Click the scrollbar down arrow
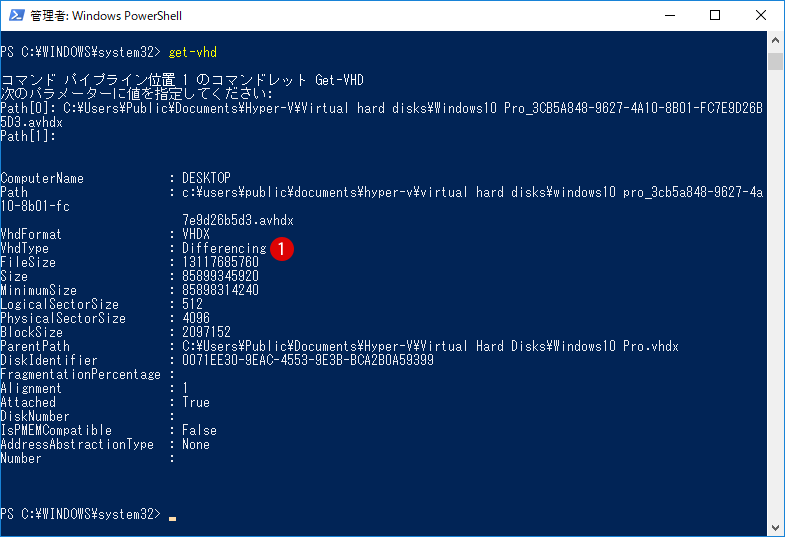This screenshot has width=785, height=537. 775,527
